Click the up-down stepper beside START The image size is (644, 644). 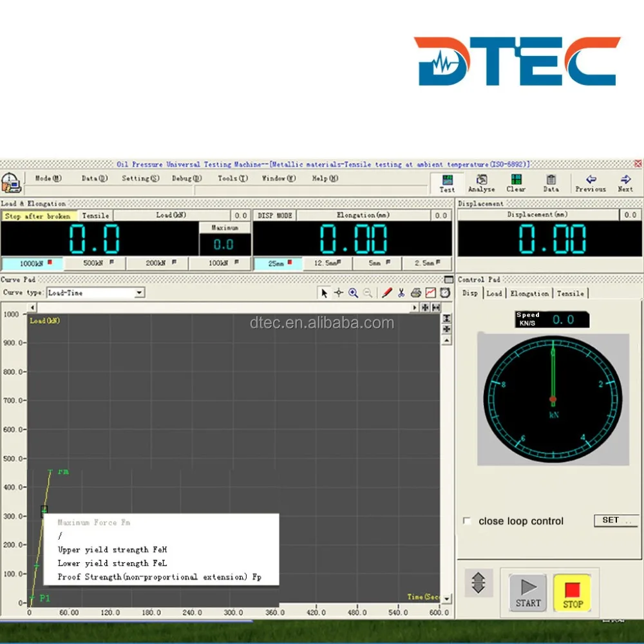pos(478,583)
